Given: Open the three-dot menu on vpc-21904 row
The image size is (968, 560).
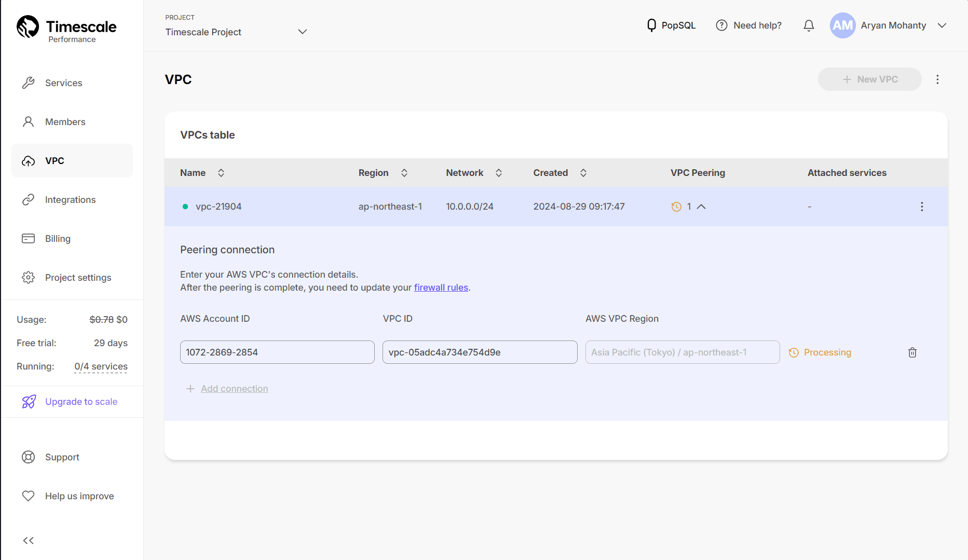Looking at the screenshot, I should click(x=922, y=207).
